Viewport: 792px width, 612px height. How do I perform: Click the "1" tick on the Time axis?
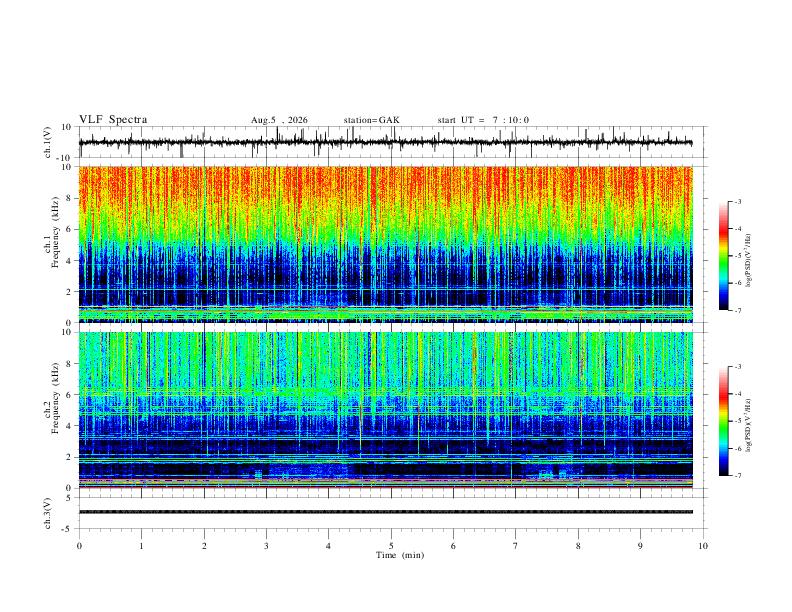142,546
